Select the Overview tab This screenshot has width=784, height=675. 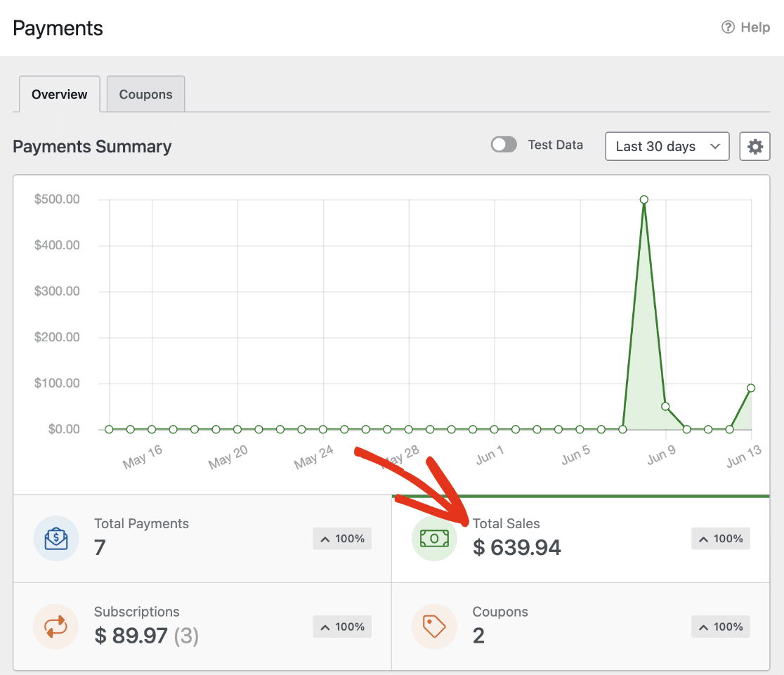59,93
